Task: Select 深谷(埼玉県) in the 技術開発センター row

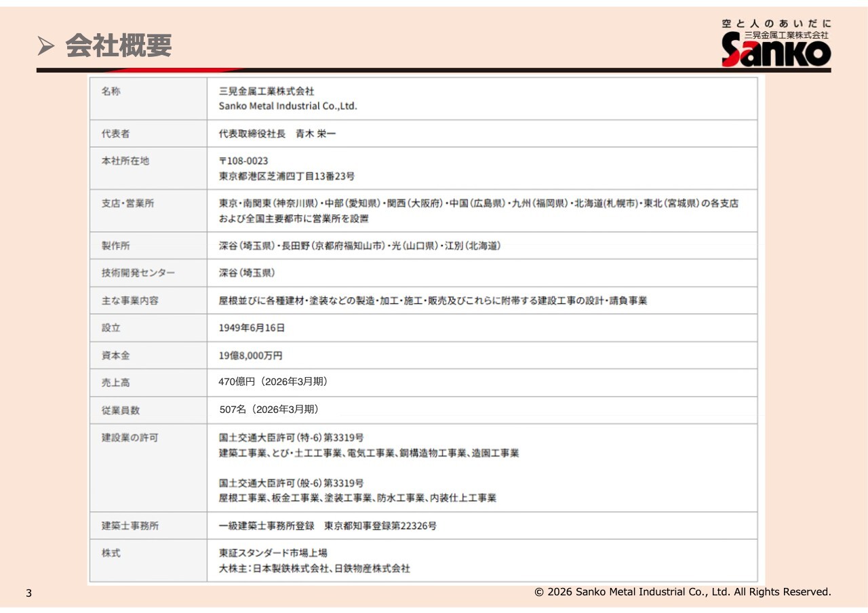Action: point(247,273)
